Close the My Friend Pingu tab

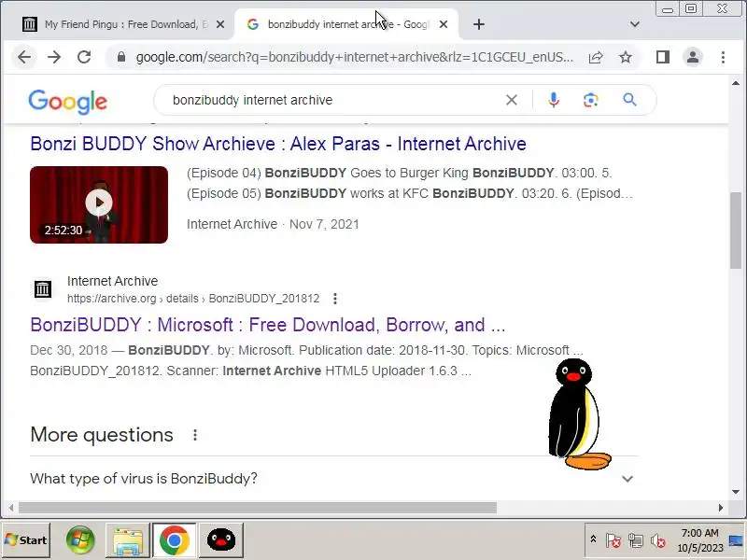[x=220, y=24]
